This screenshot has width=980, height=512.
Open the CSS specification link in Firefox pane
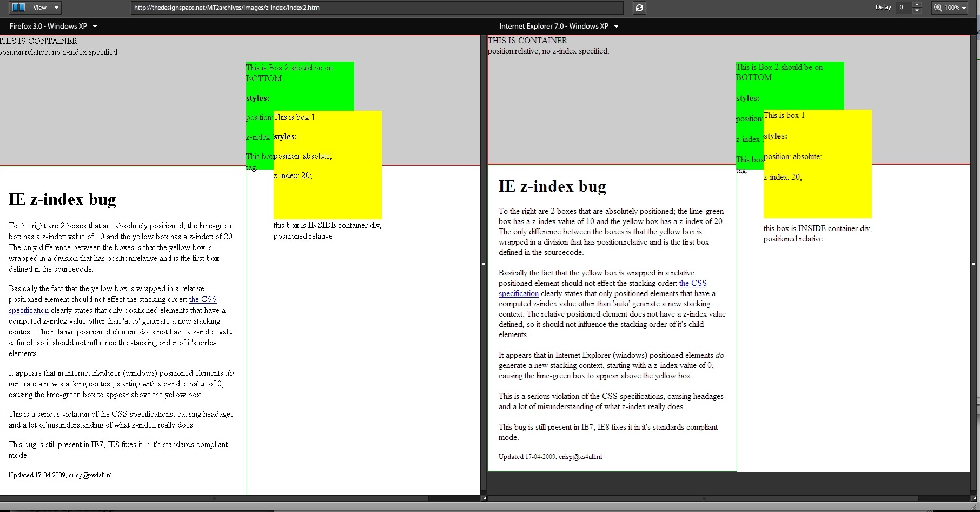pyautogui.click(x=203, y=299)
